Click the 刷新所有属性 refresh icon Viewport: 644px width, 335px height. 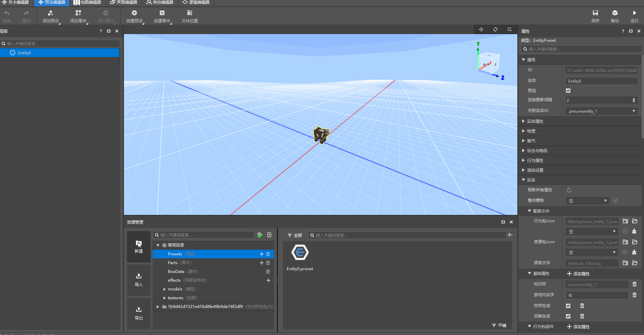click(x=569, y=190)
